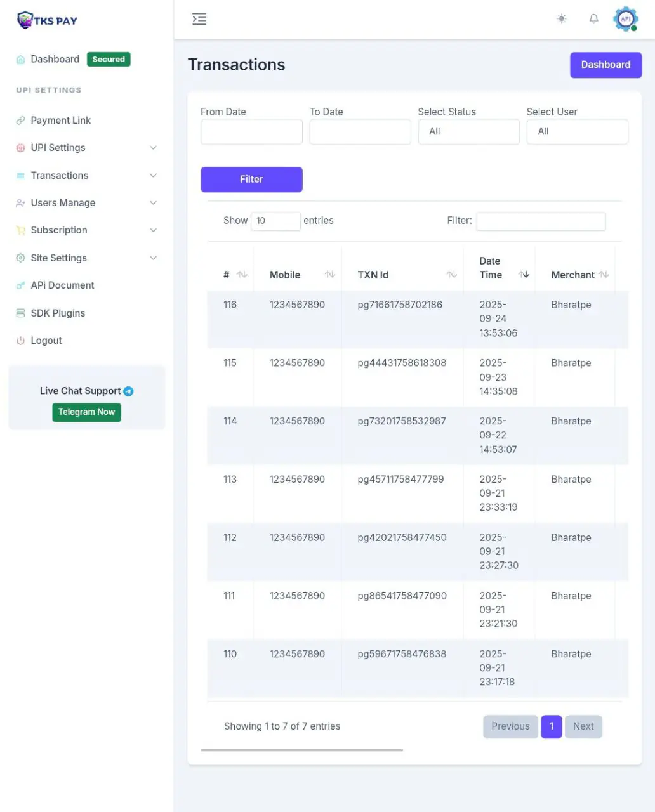The width and height of the screenshot is (655, 812).
Task: Expand the Users Manage submenu
Action: point(153,203)
